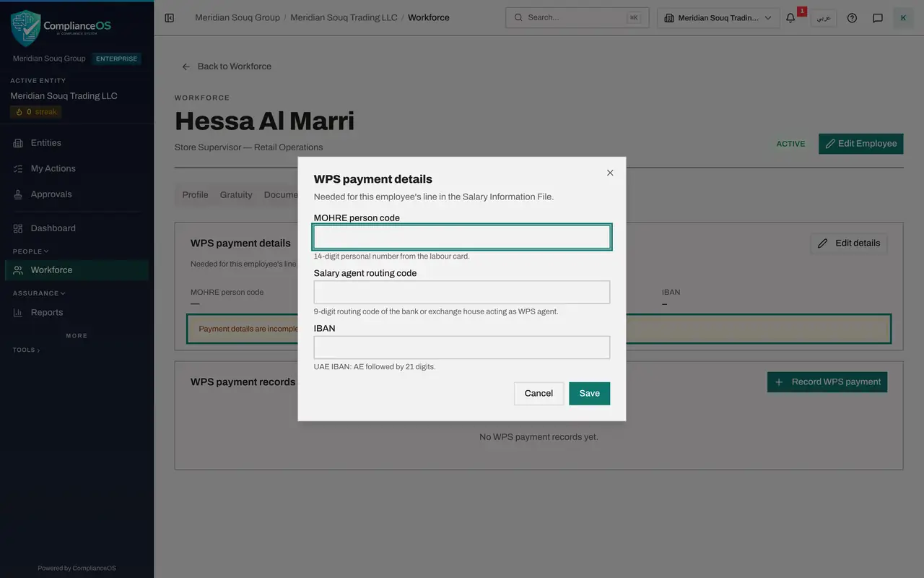Switch to the Gratuity tab
Image resolution: width=924 pixels, height=578 pixels.
click(236, 195)
